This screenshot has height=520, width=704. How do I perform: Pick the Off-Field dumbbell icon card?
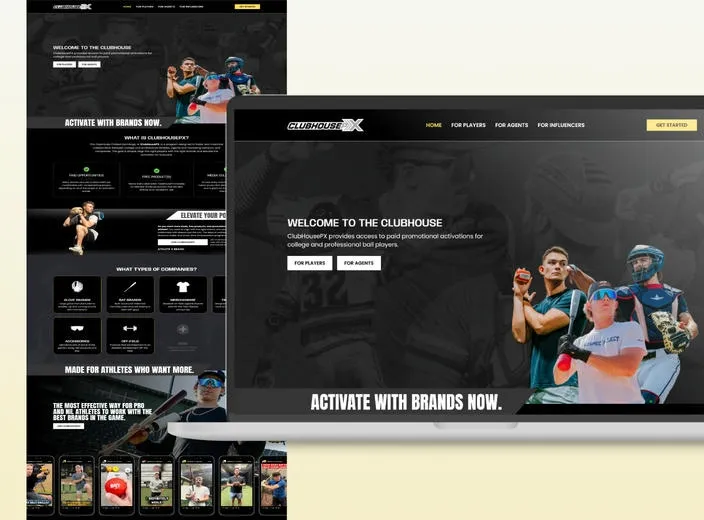(130, 336)
